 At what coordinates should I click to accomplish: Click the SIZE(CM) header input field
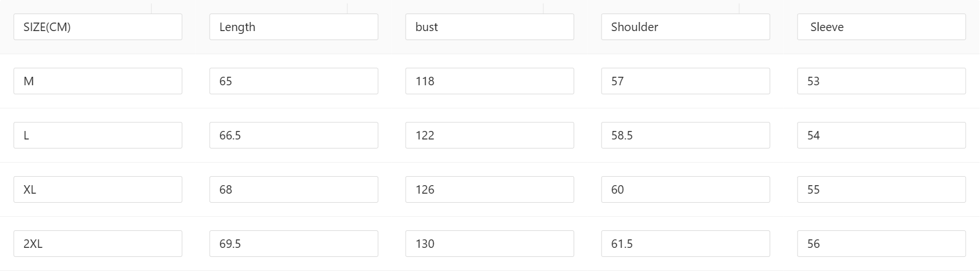(98, 27)
